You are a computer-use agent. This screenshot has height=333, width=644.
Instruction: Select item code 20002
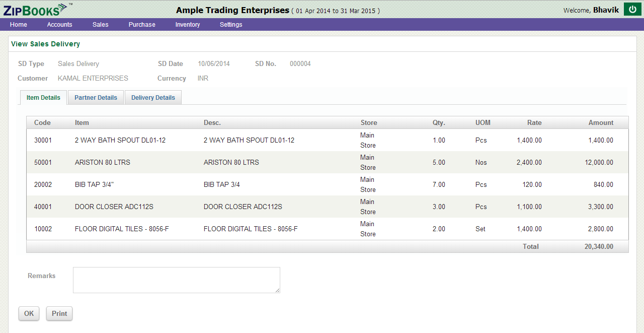43,185
